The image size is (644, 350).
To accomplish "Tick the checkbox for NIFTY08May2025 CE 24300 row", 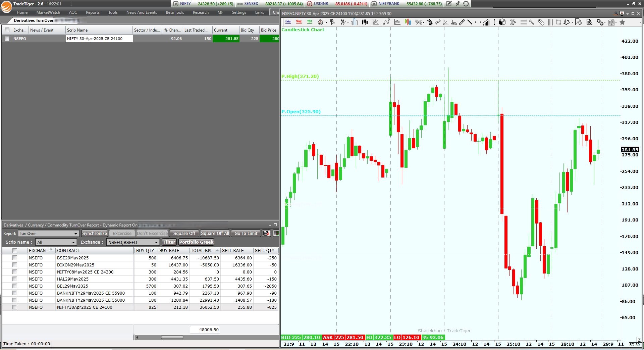I will click(x=14, y=272).
